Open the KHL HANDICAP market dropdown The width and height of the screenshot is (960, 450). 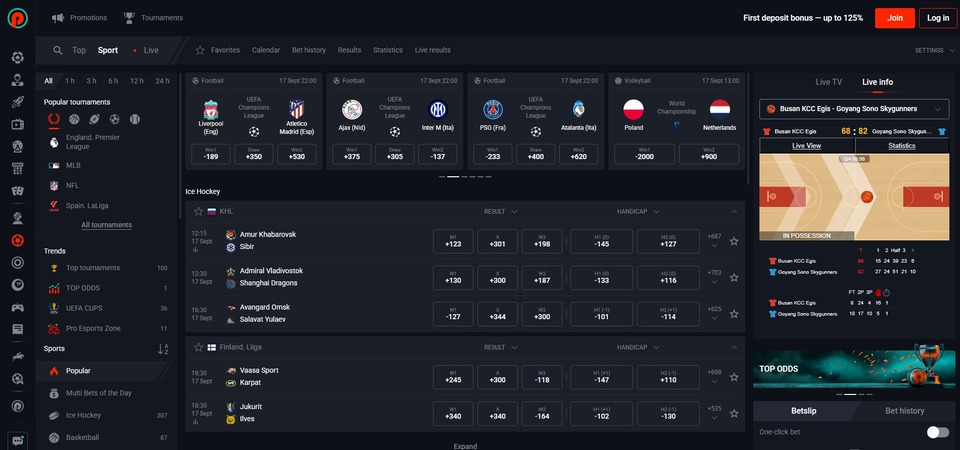638,211
